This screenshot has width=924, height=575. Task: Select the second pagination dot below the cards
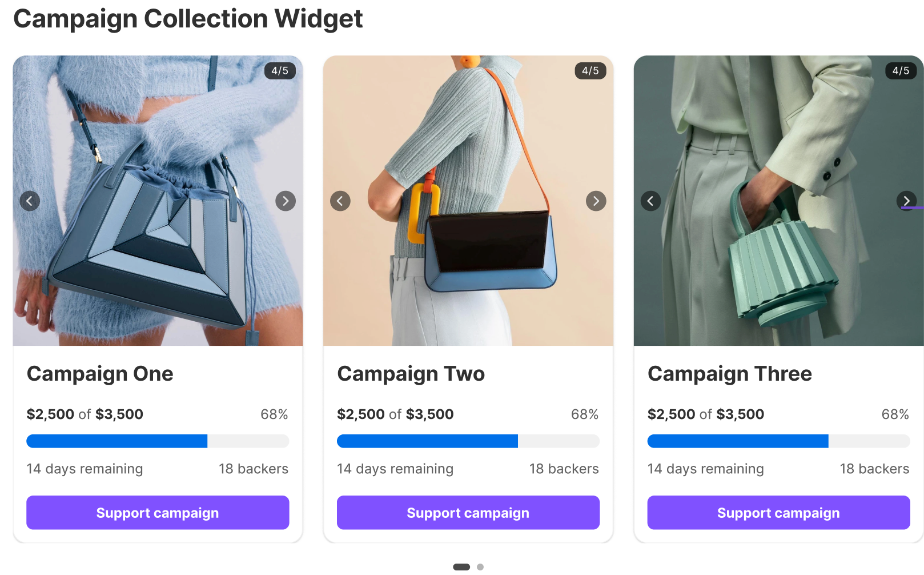pos(480,567)
